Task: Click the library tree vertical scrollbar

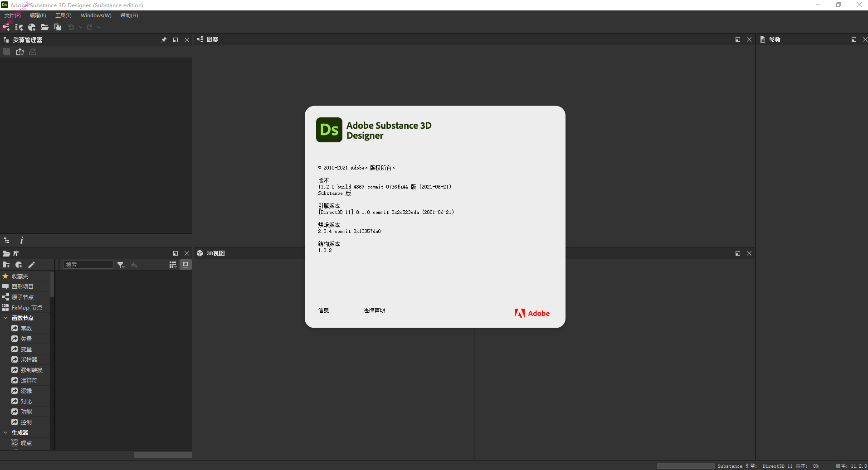Action: (52, 285)
